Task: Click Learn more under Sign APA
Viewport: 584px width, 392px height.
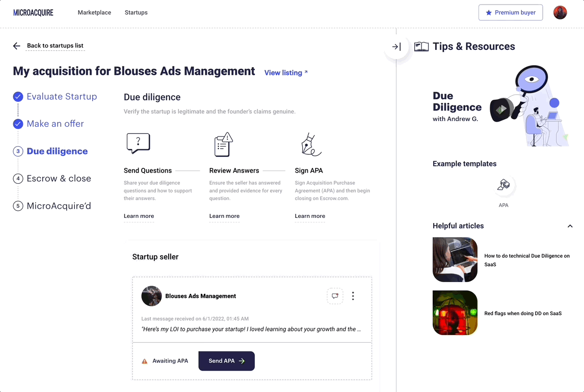Action: point(310,216)
